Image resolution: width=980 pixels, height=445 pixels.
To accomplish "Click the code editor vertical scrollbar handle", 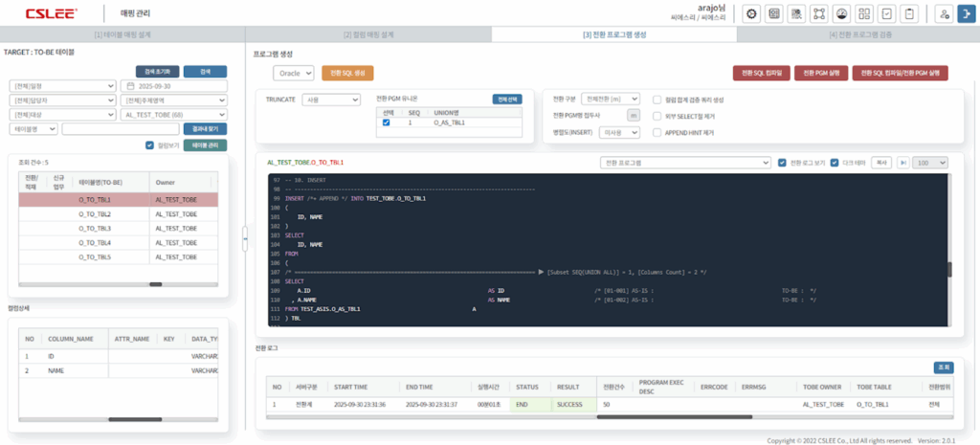I will pyautogui.click(x=949, y=271).
